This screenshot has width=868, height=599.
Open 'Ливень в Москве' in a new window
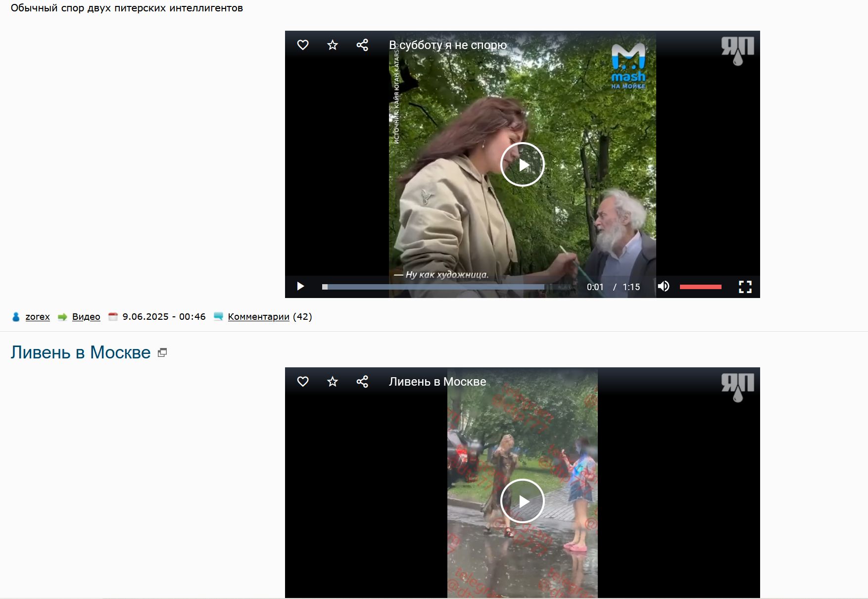[x=162, y=352]
